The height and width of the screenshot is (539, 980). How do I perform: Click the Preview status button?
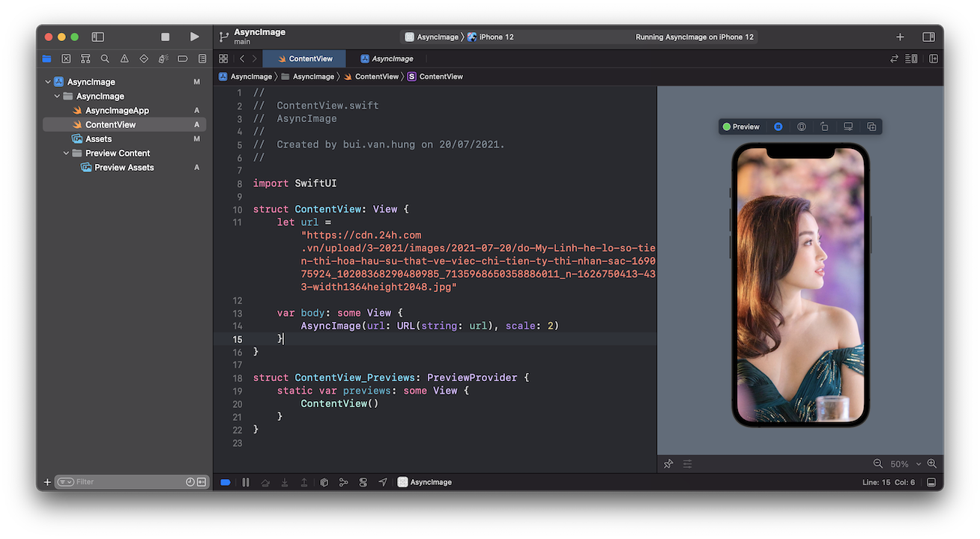click(x=741, y=127)
